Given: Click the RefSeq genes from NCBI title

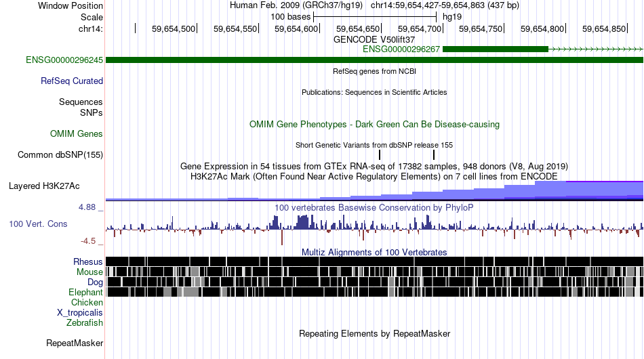Looking at the screenshot, I should pos(374,71).
